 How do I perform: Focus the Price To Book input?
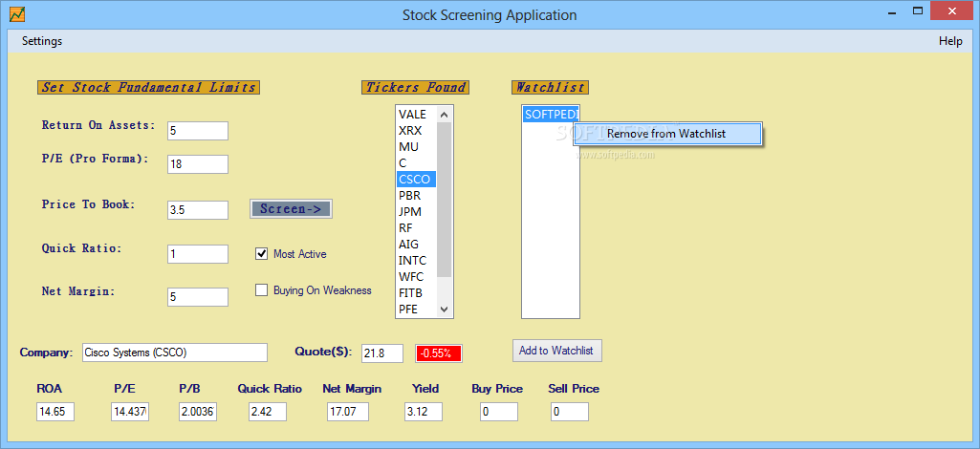pyautogui.click(x=198, y=210)
